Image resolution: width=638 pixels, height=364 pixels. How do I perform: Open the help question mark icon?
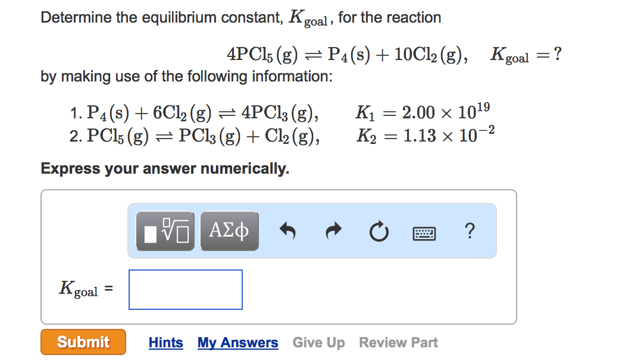(470, 231)
